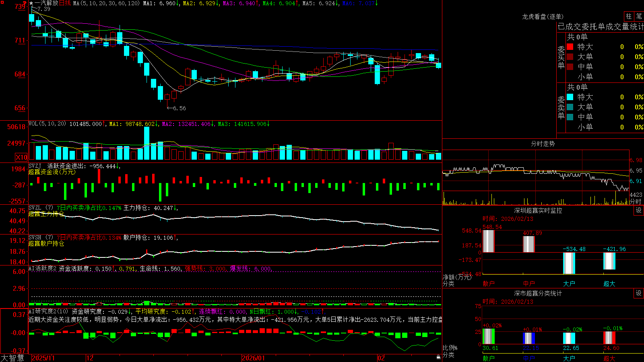
Task: Click the 净额(万元) axis label
Action: [457, 277]
